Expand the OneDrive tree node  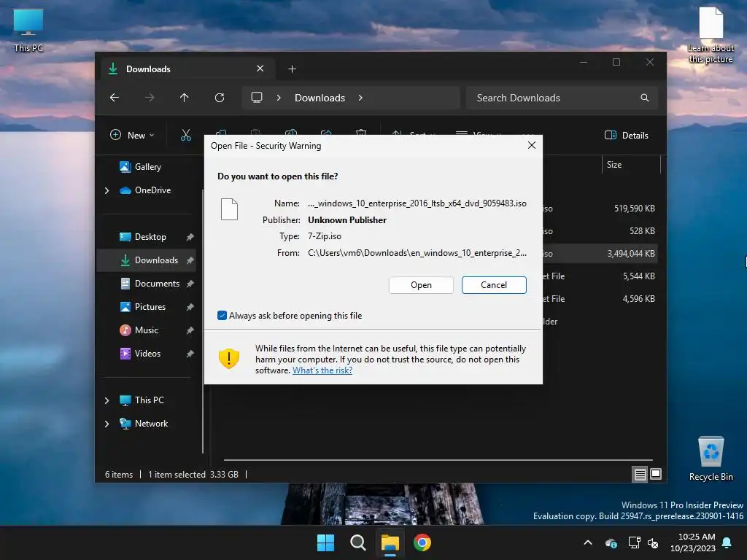[x=107, y=190]
